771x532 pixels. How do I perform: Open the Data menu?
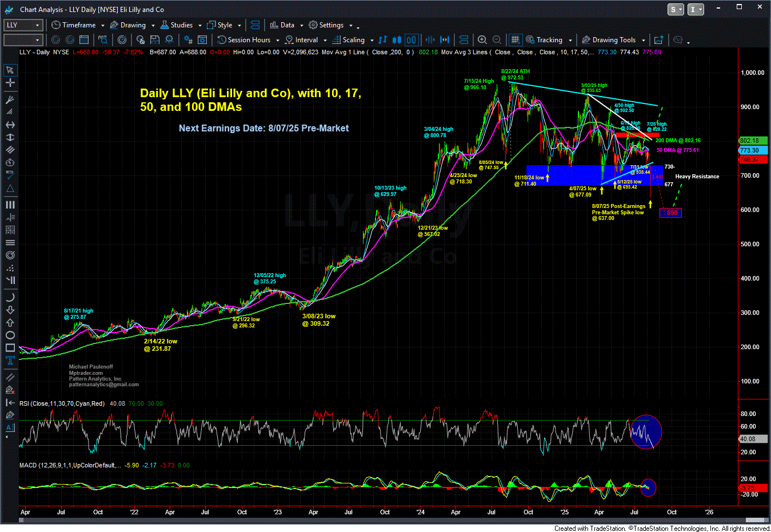point(282,25)
